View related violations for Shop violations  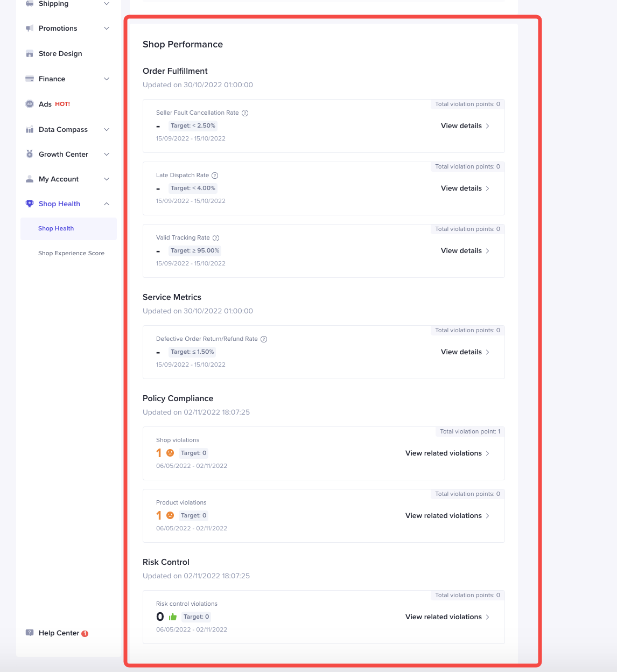tap(447, 453)
